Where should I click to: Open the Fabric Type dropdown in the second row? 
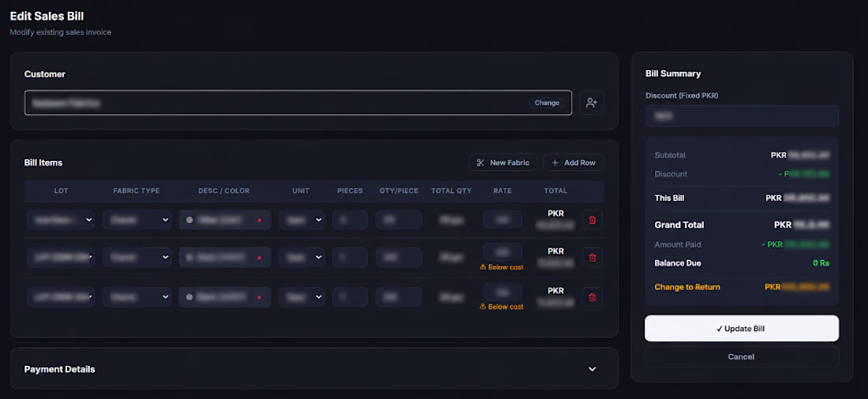point(137,257)
